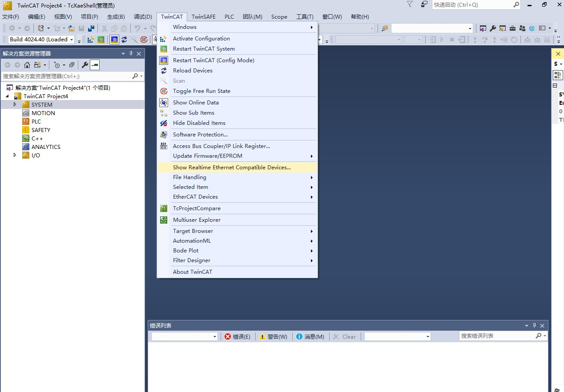564x392 pixels.
Task: Expand the I/O tree node
Action: click(x=15, y=155)
